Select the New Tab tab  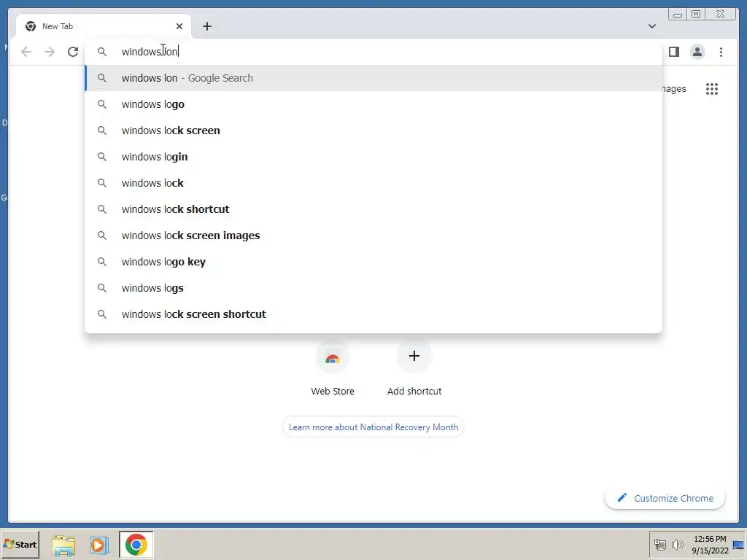[x=104, y=26]
